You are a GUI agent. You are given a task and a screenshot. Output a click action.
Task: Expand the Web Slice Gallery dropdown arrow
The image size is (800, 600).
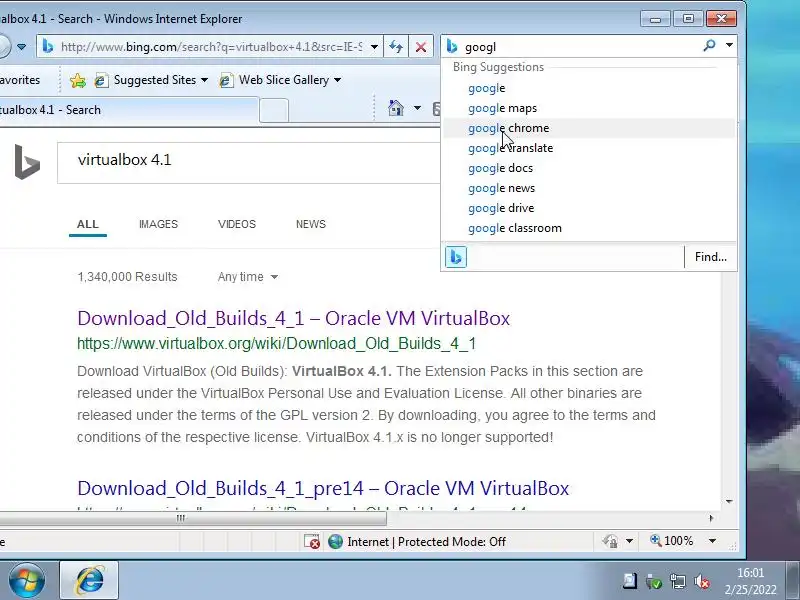click(337, 80)
